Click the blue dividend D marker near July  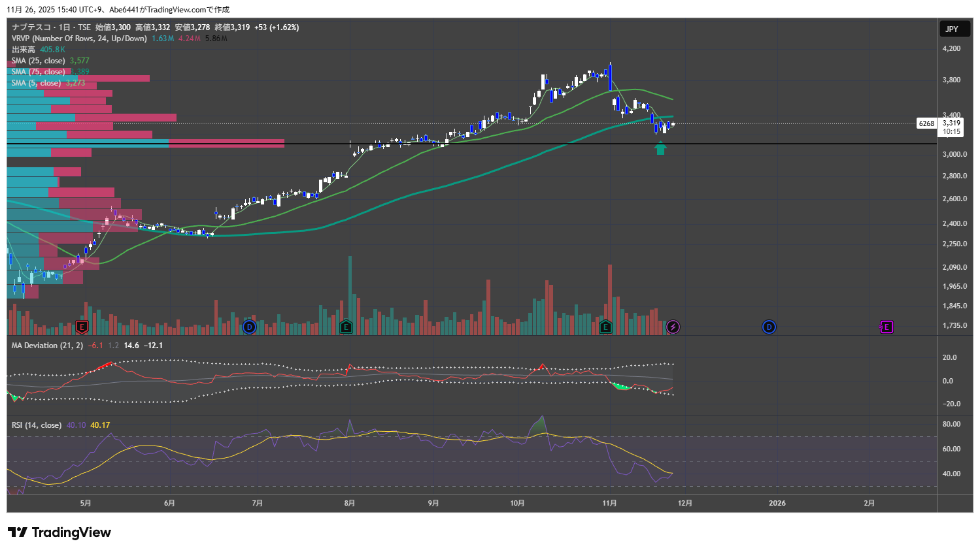pyautogui.click(x=249, y=327)
